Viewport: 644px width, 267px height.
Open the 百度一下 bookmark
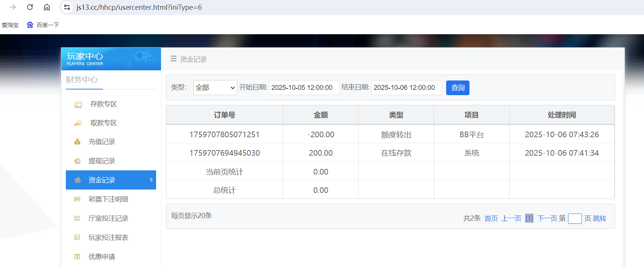click(x=43, y=25)
